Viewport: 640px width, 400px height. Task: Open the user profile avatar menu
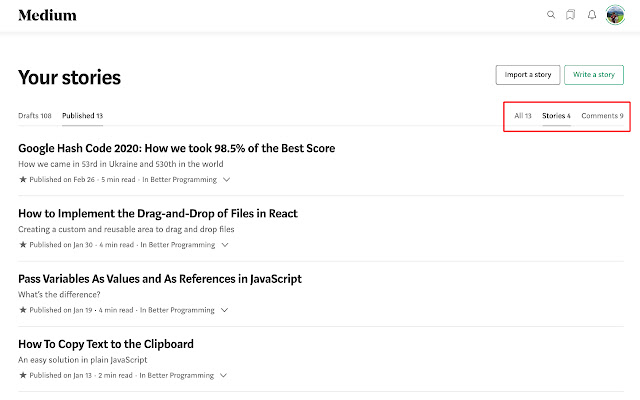pyautogui.click(x=615, y=15)
